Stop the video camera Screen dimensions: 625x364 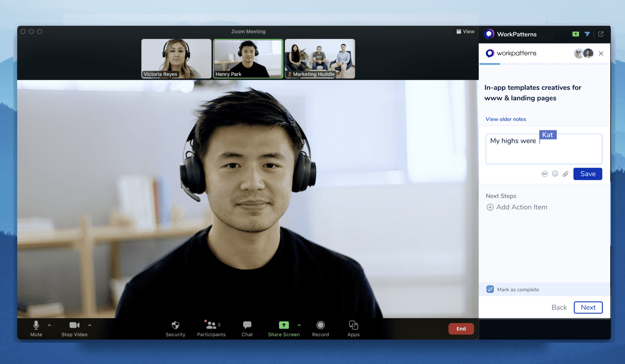(x=74, y=328)
